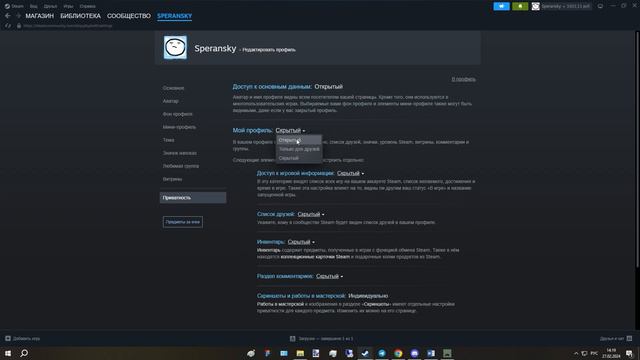Select Скрытый in the dropdown list

[299, 158]
